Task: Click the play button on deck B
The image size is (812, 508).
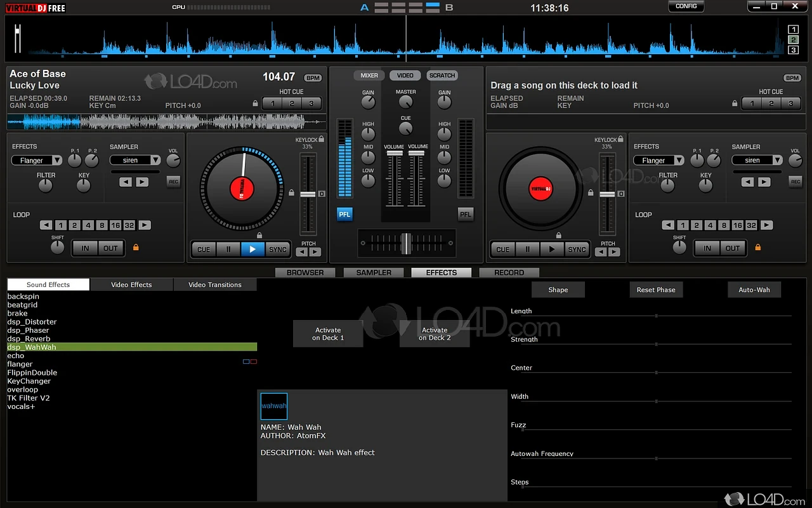Action: point(552,250)
